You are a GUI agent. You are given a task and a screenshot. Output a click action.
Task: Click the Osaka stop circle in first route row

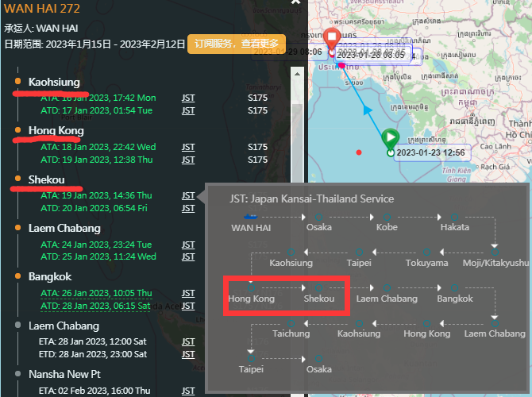tap(318, 218)
